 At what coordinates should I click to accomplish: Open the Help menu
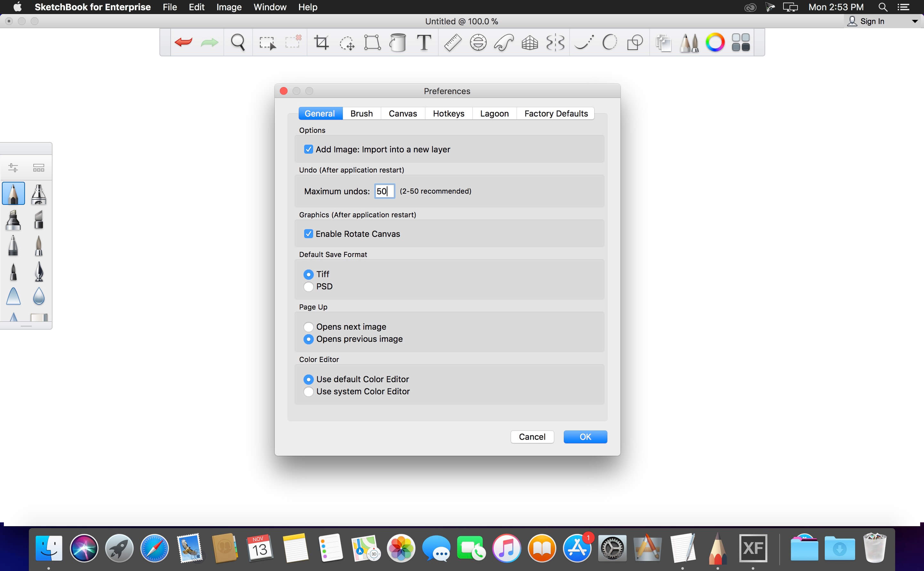click(x=307, y=7)
